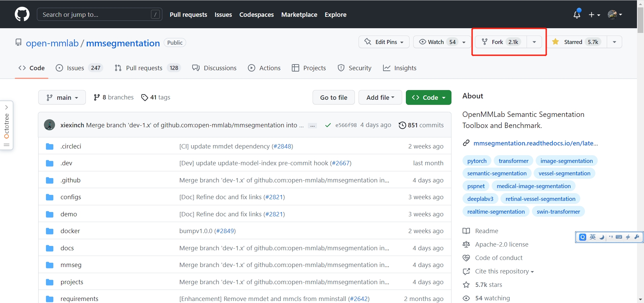Expand the truncated commit message ellipsis
The height and width of the screenshot is (303, 644).
pos(313,126)
